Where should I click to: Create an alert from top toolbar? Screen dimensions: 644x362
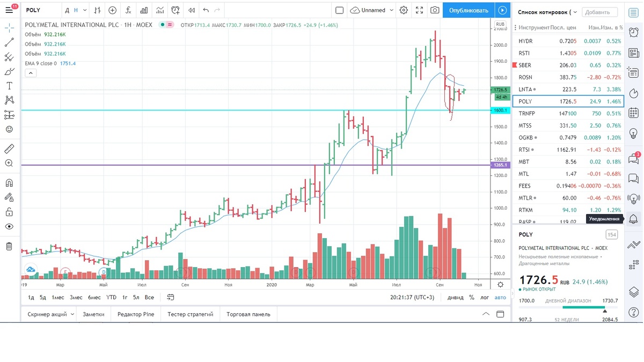175,10
